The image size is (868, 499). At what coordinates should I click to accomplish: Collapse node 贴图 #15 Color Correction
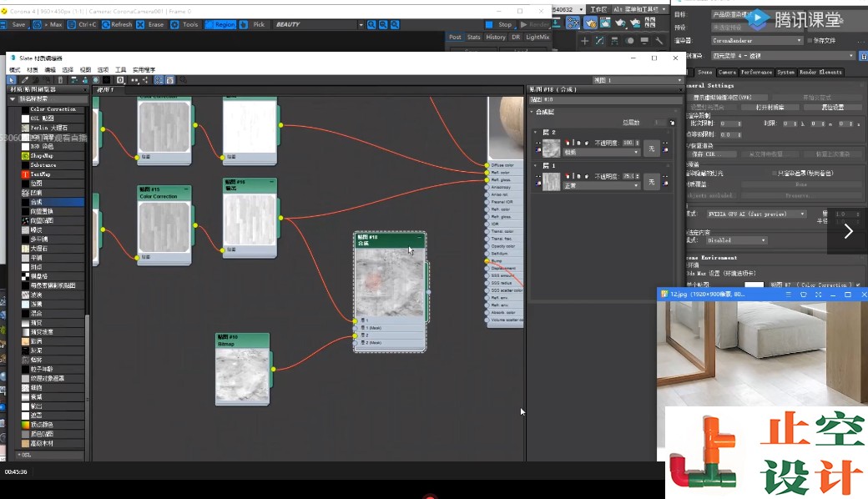coord(186,189)
